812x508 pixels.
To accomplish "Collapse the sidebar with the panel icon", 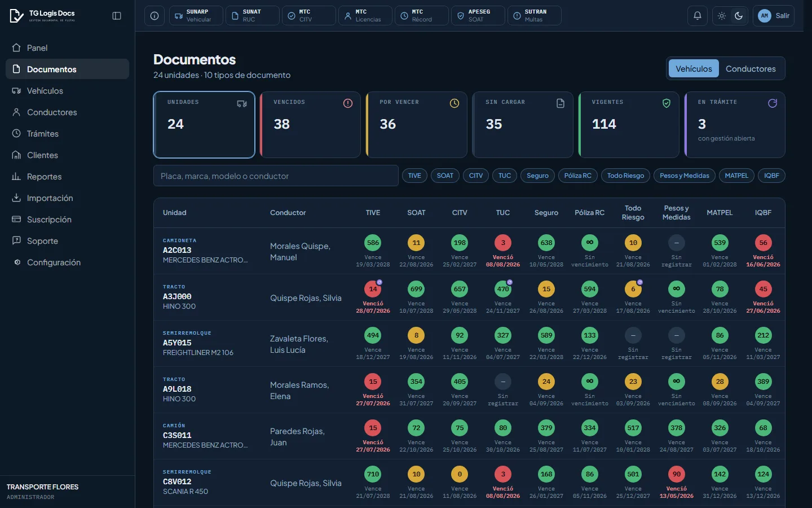I will (x=117, y=16).
